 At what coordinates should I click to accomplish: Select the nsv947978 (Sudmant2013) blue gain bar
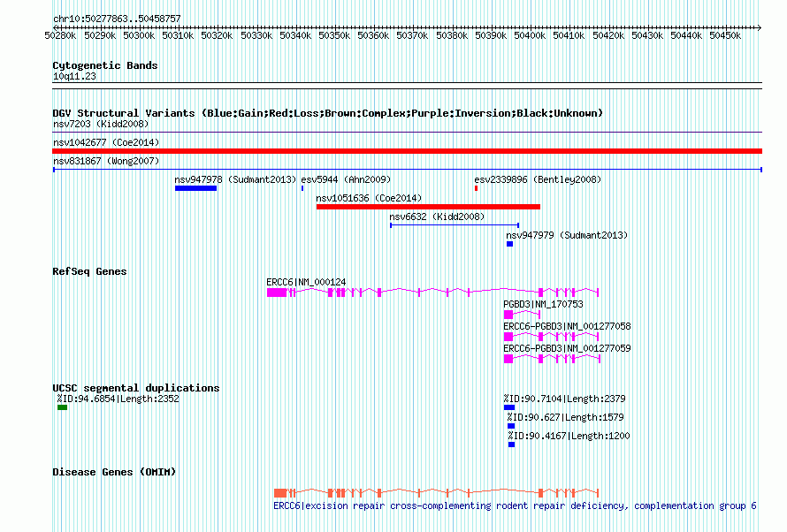195,188
